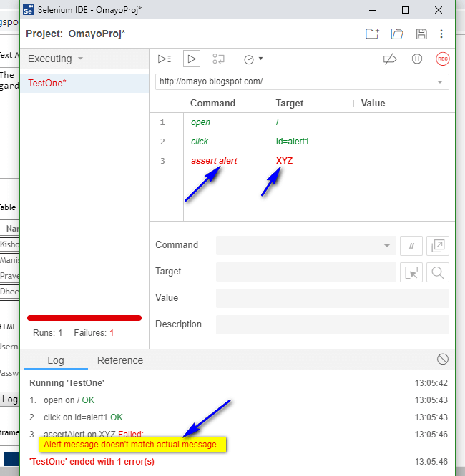Click the Value input field

333,298
